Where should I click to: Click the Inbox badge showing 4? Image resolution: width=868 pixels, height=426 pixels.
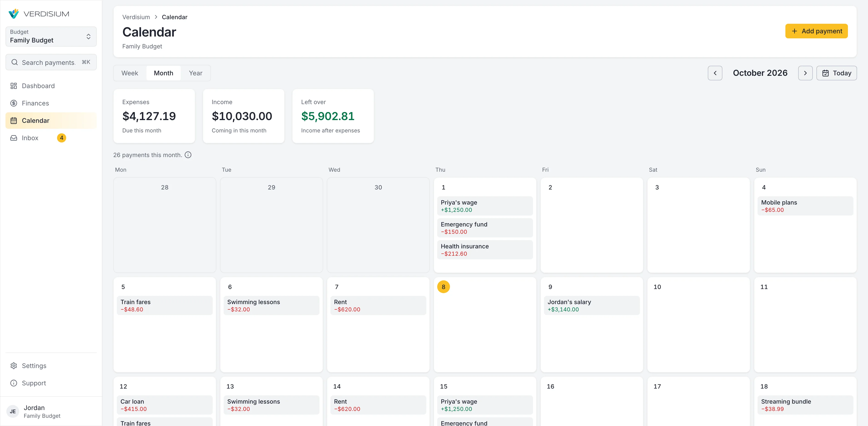[x=61, y=138]
